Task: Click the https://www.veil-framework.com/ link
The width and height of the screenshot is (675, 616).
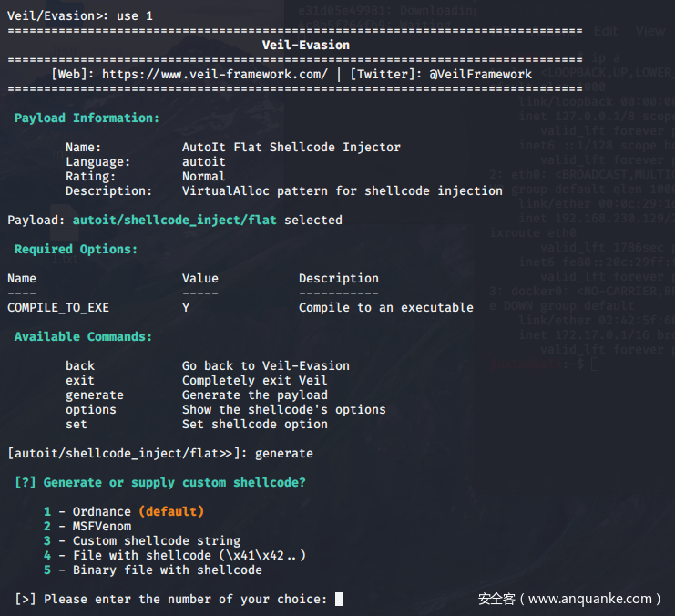Action: coord(214,74)
